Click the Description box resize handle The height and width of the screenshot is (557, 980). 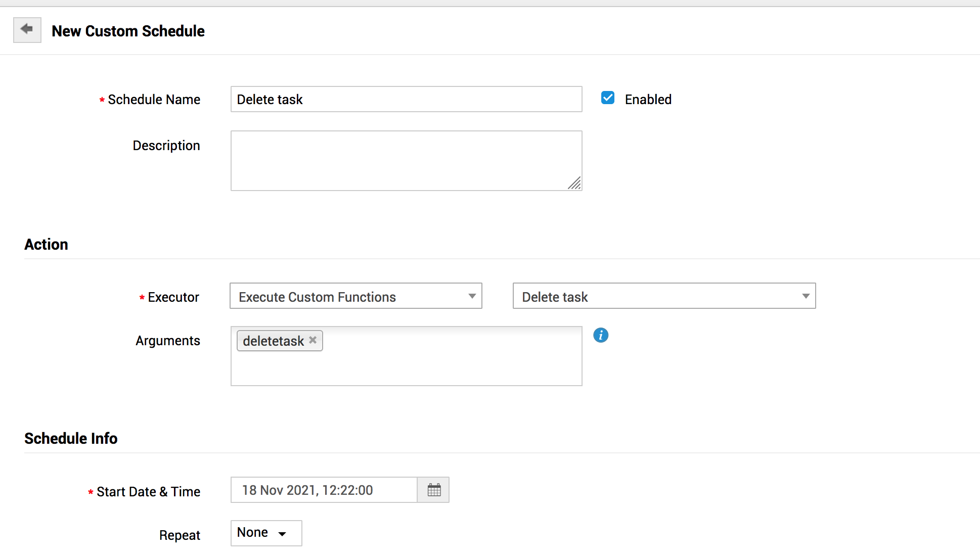tap(575, 183)
